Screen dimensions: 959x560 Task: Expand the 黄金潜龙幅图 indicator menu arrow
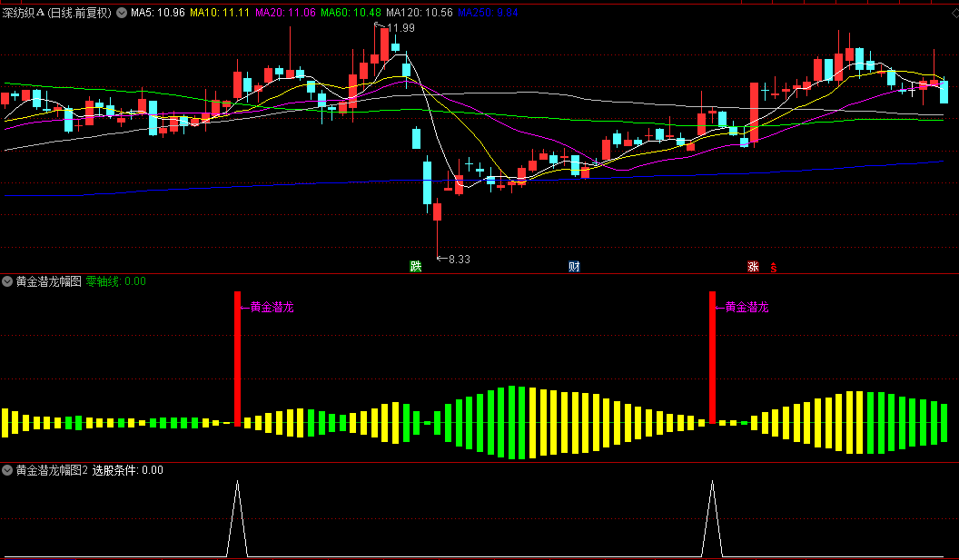(7, 282)
